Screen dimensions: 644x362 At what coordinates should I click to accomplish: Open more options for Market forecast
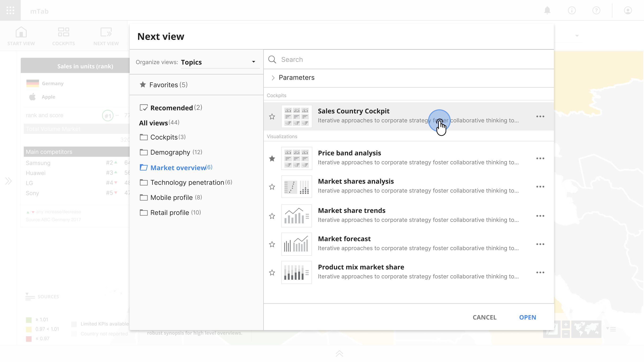click(x=540, y=244)
